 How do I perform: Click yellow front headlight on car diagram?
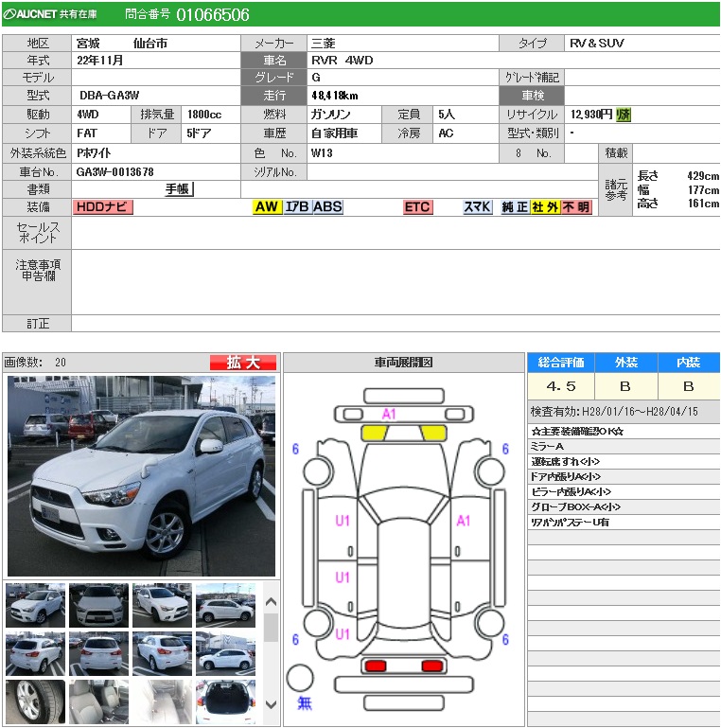[375, 433]
